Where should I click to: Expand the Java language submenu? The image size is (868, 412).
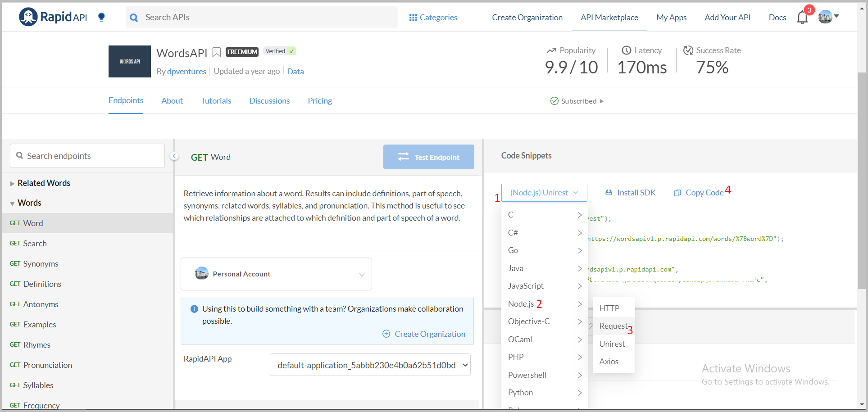[x=544, y=268]
